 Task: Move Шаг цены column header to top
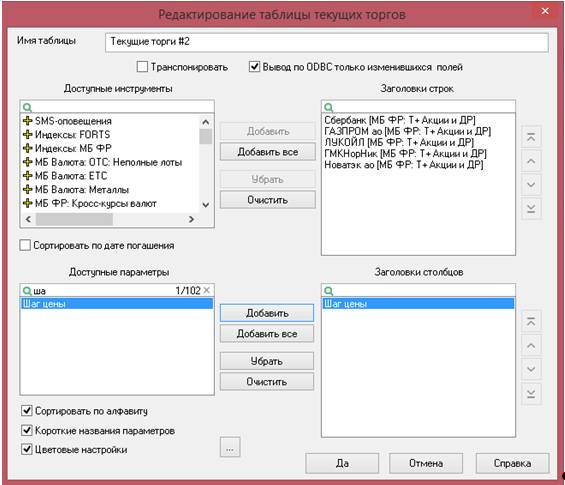point(531,321)
